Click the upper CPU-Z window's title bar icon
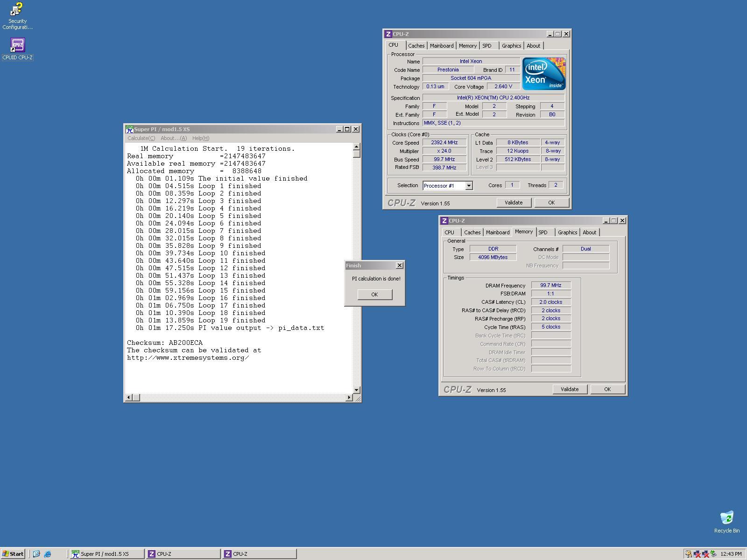747x560 pixels. (388, 34)
